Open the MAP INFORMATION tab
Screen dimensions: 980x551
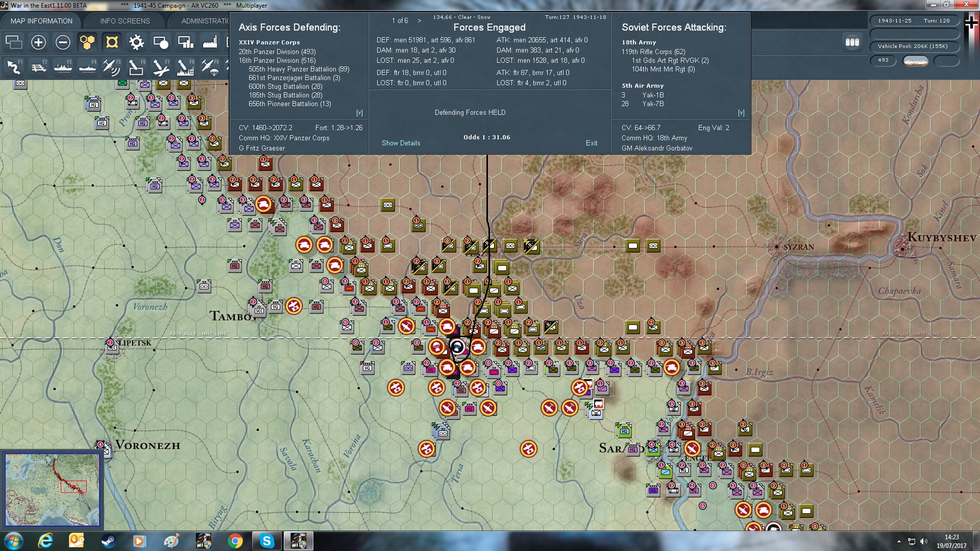[x=41, y=21]
